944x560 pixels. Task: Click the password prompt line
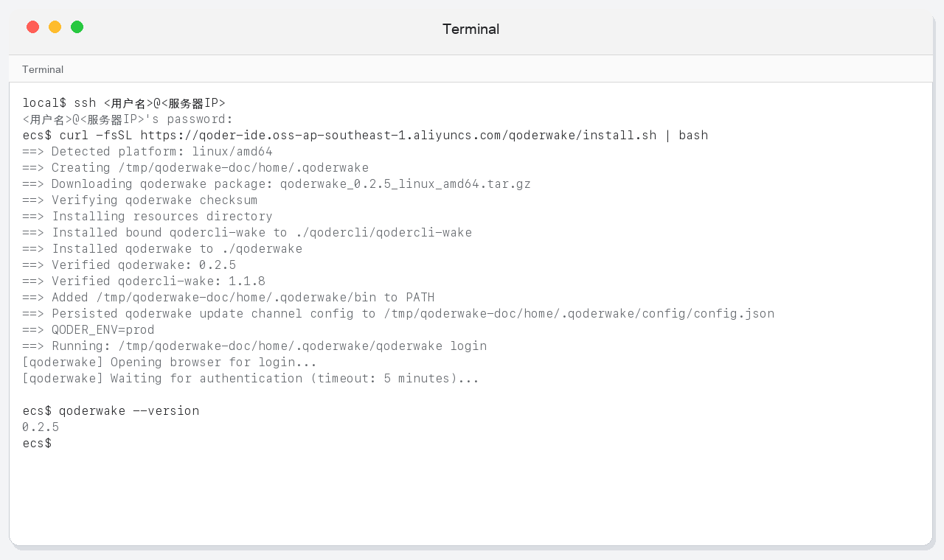pos(128,119)
